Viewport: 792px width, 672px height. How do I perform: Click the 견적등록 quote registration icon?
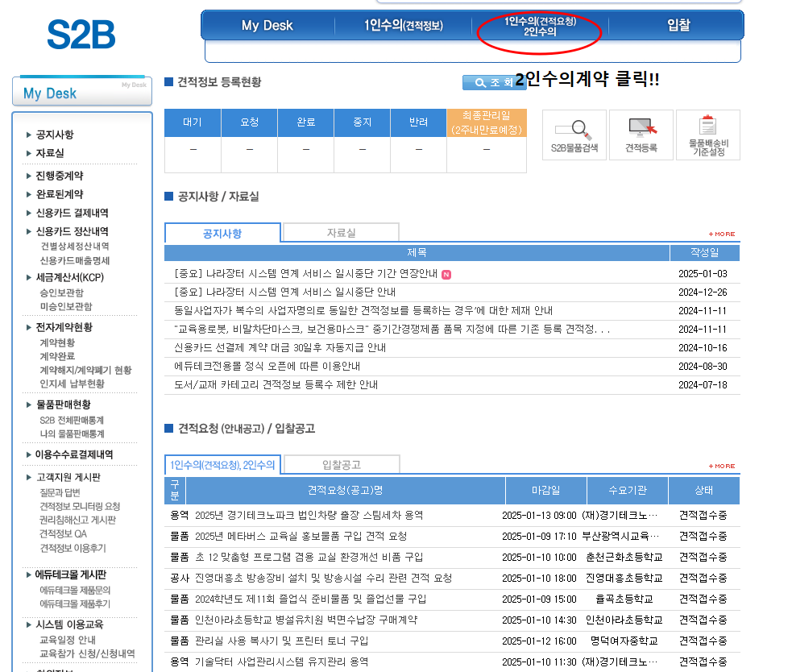[x=640, y=135]
